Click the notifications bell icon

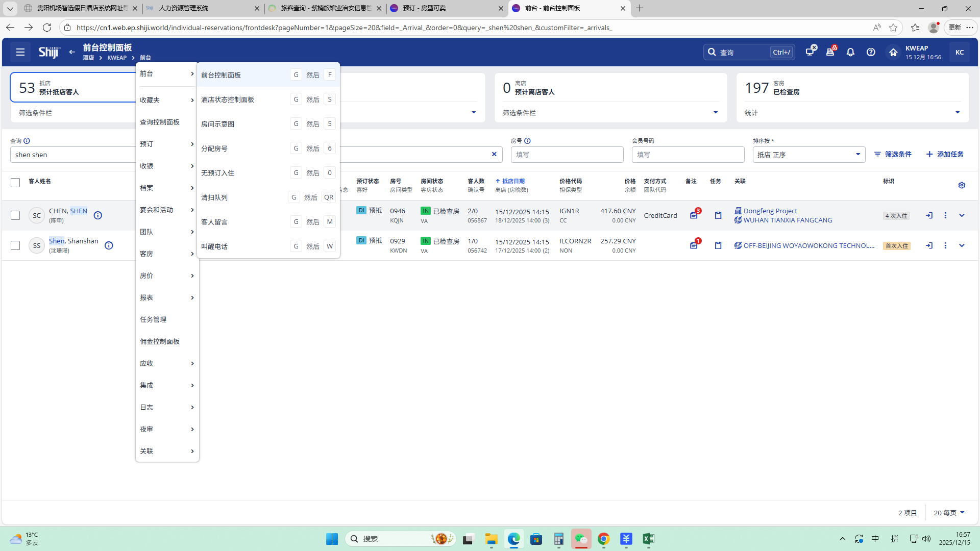click(x=850, y=52)
